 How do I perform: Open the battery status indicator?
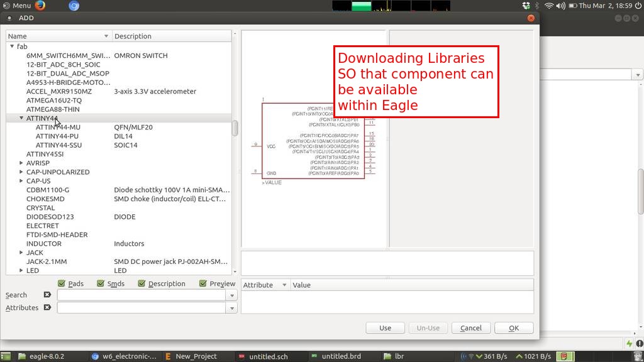coord(573,5)
